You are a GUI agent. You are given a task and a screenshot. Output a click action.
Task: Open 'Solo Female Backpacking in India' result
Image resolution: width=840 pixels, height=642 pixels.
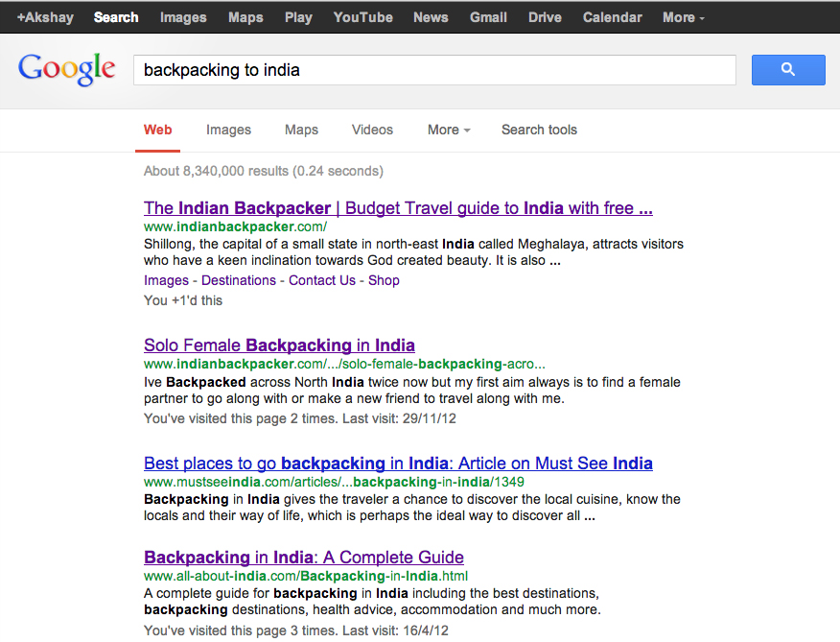(279, 345)
